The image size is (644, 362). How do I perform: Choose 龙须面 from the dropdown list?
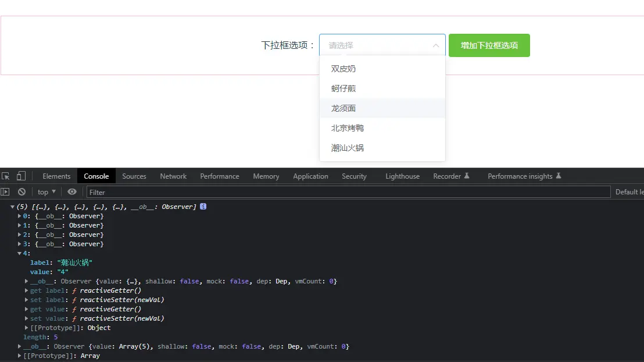click(382, 108)
